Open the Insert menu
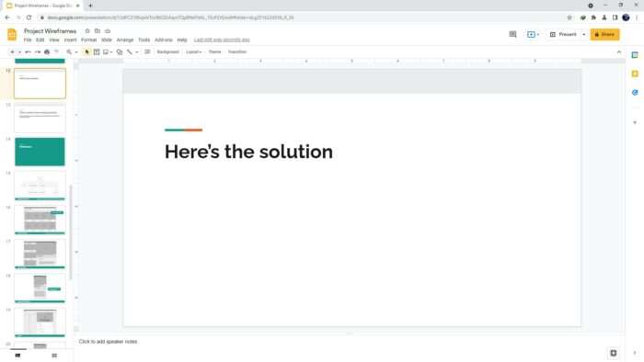 pyautogui.click(x=70, y=40)
